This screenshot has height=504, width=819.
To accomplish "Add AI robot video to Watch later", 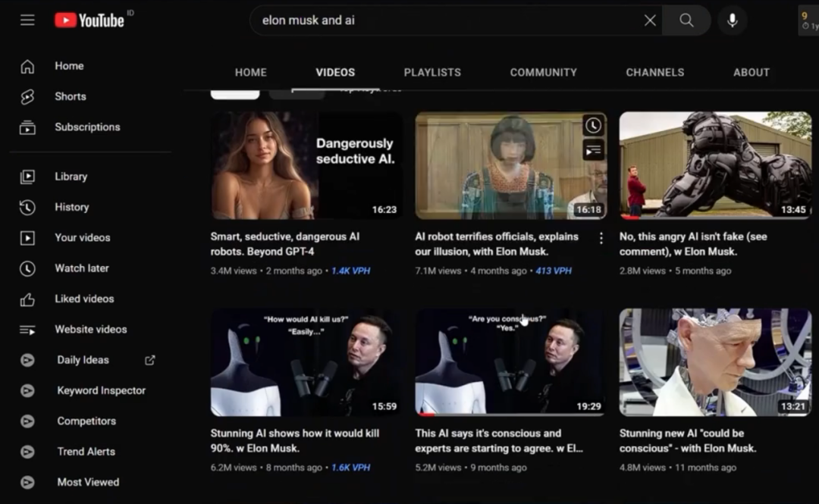I will point(593,126).
